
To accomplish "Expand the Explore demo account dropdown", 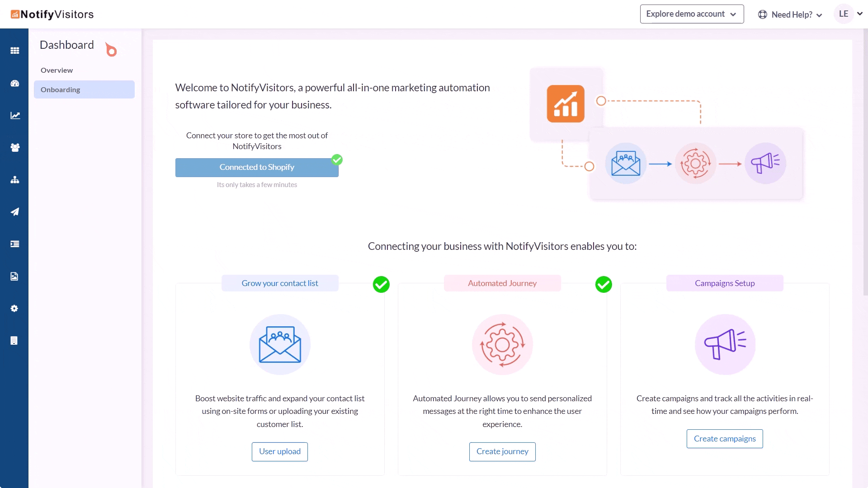I will click(692, 14).
